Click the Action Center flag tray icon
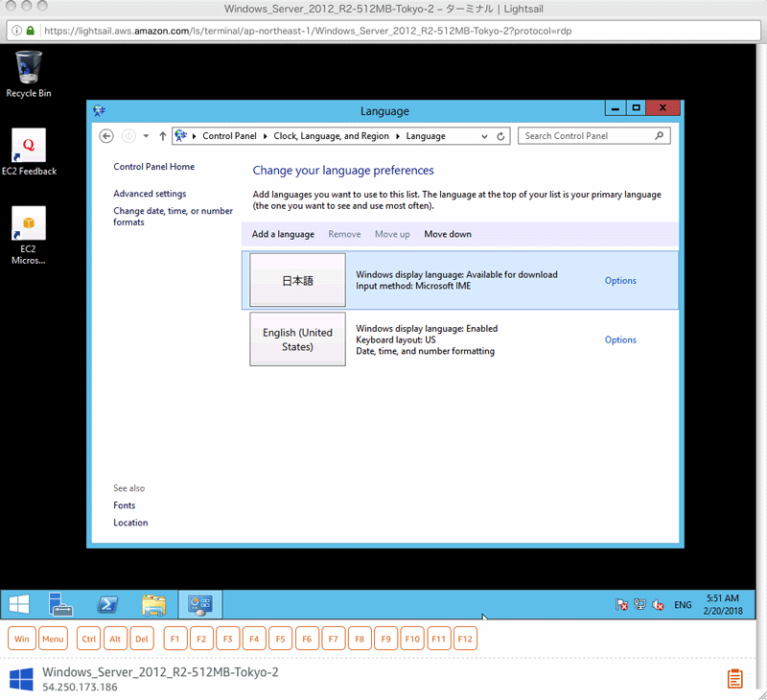 [x=621, y=605]
